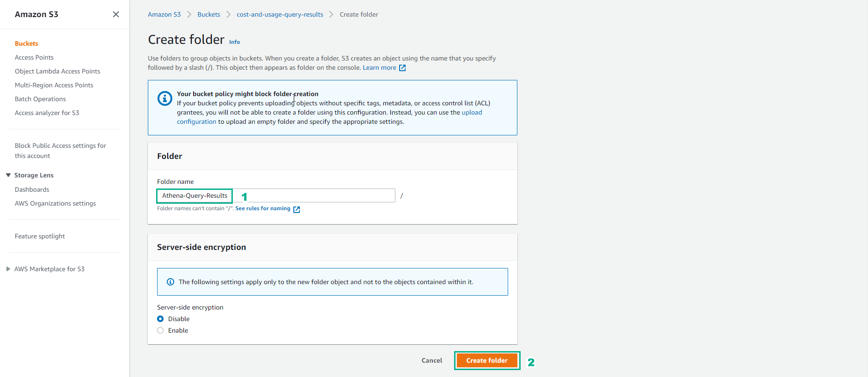The image size is (868, 377).
Task: Open Access analyzer for S3
Action: pos(47,113)
